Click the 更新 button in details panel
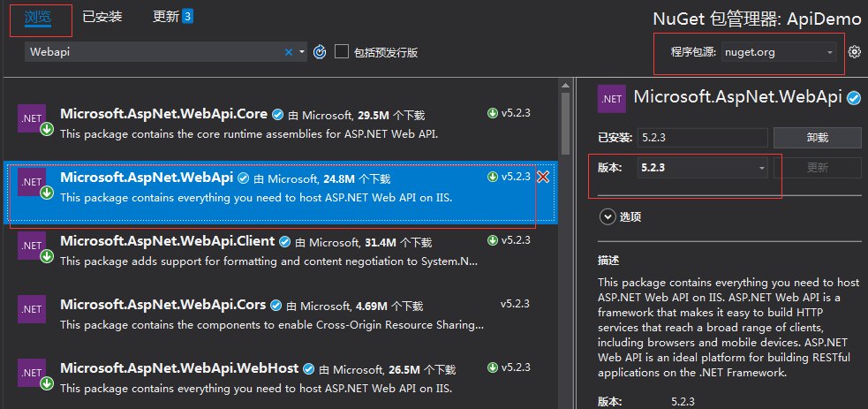Screen dimensions: 868x409 click(x=817, y=168)
